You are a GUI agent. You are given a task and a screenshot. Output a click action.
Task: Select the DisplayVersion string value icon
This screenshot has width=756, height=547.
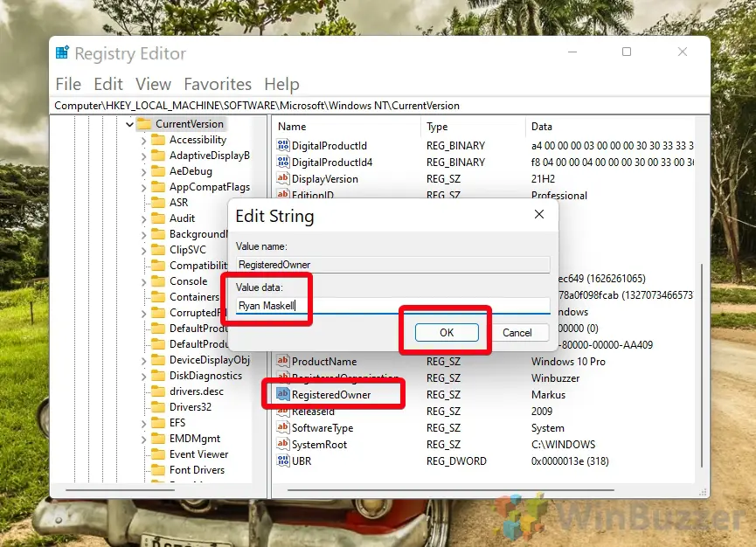[x=282, y=179]
